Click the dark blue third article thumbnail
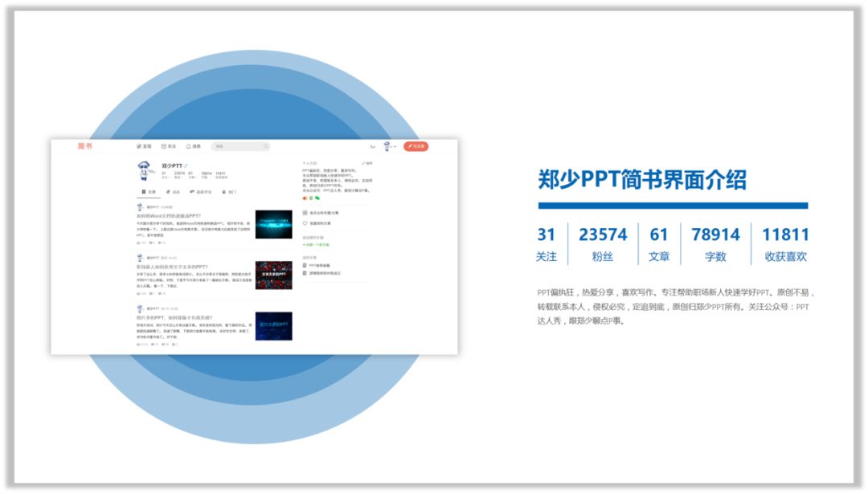Screen dimensions: 868x494 pos(273,326)
